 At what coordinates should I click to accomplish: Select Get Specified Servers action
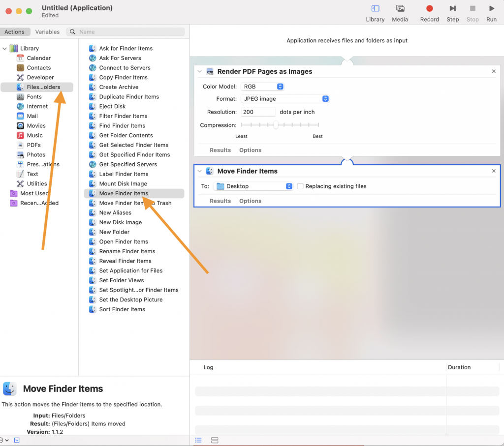pos(128,164)
